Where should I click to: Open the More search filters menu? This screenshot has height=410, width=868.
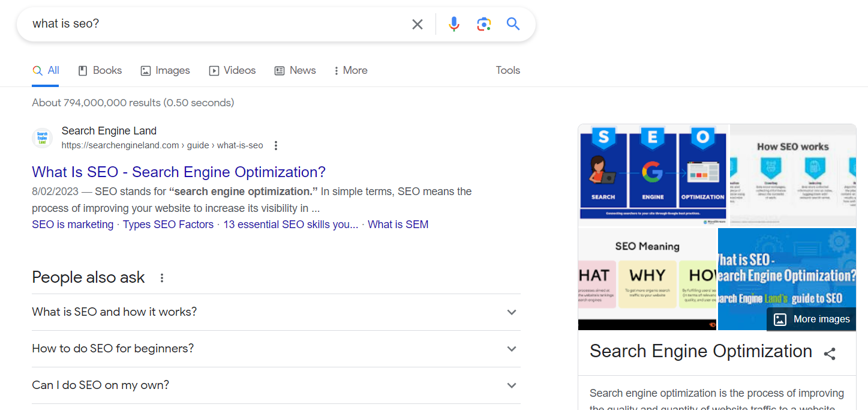351,70
